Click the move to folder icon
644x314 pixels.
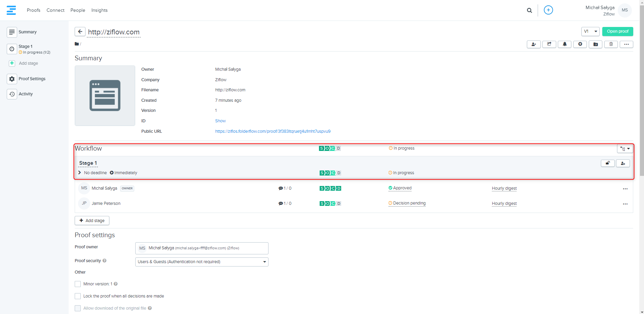pyautogui.click(x=596, y=44)
